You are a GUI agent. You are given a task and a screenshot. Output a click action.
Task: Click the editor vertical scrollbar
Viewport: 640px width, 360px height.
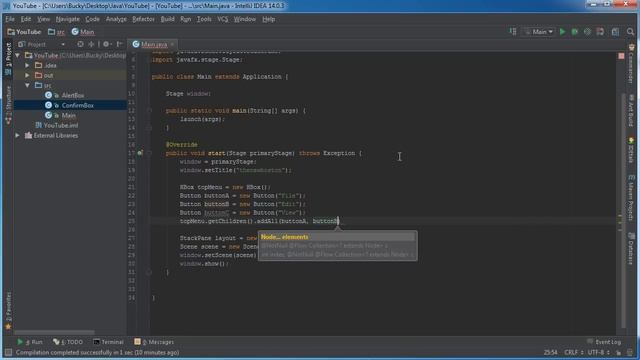(623, 210)
